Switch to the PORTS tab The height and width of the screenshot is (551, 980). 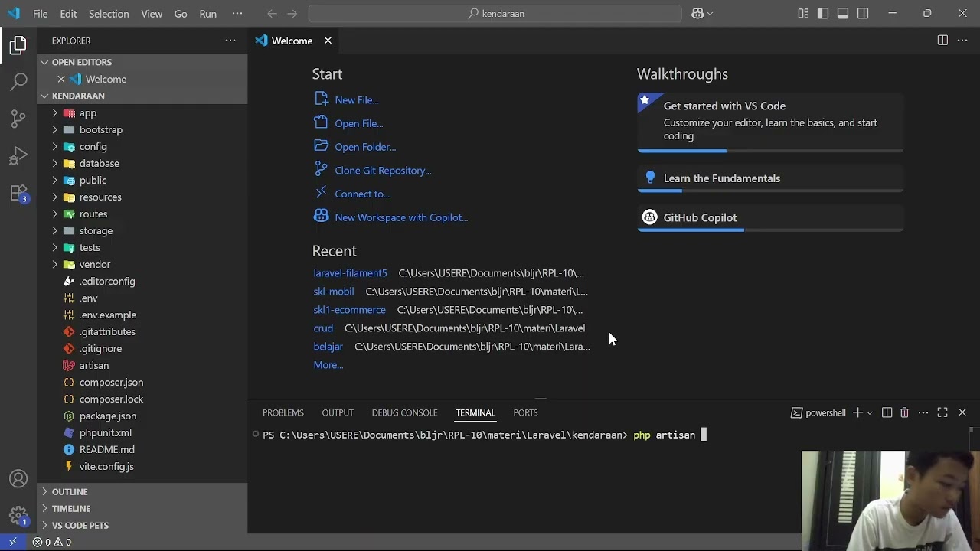point(525,412)
